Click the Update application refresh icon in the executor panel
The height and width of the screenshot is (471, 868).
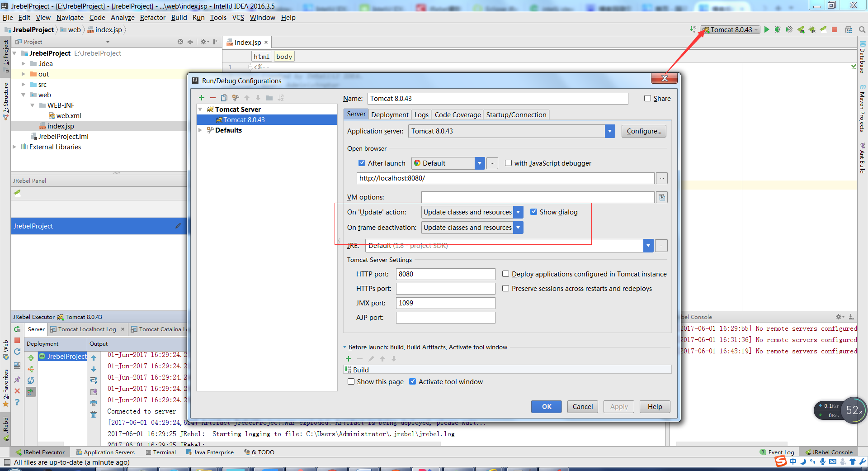17,352
